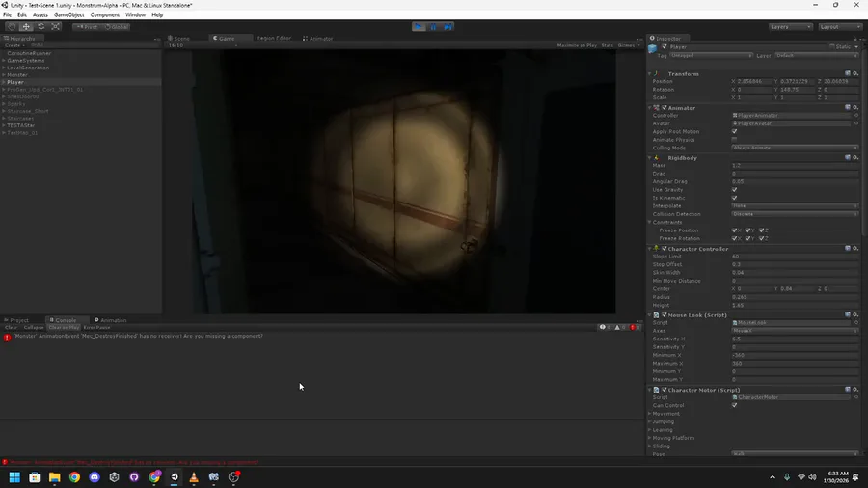
Task: Select the Rotate tool in the toolbar
Action: click(x=41, y=27)
